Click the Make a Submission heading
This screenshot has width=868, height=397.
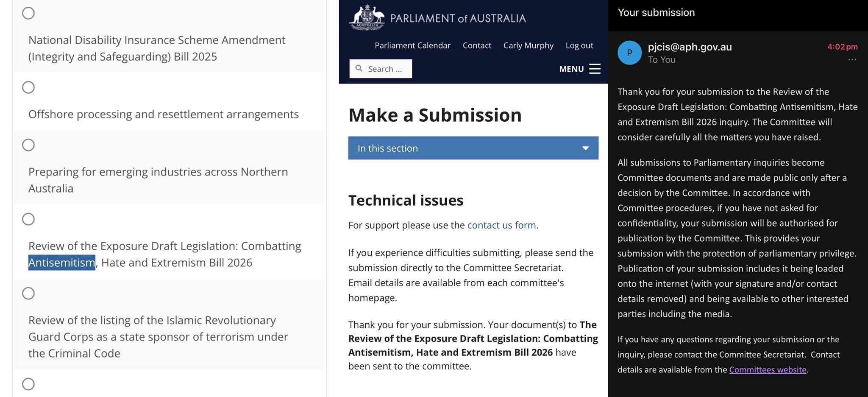[x=435, y=115]
